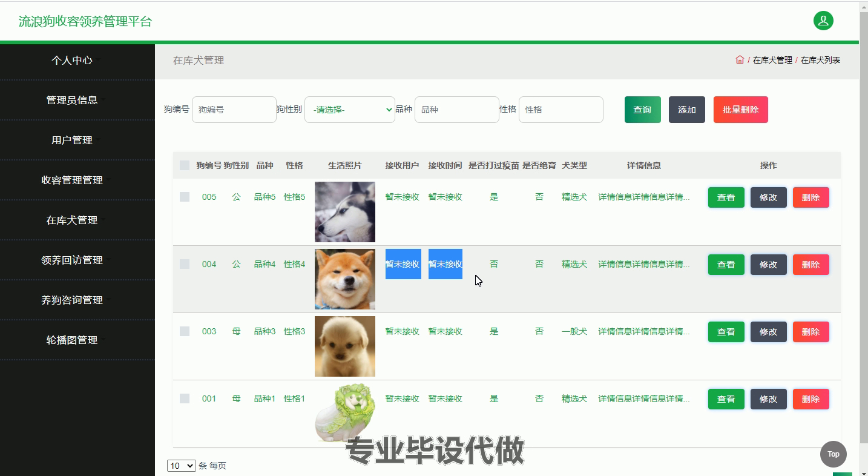Focus the 狗编号 search input field
The width and height of the screenshot is (868, 476).
point(234,110)
